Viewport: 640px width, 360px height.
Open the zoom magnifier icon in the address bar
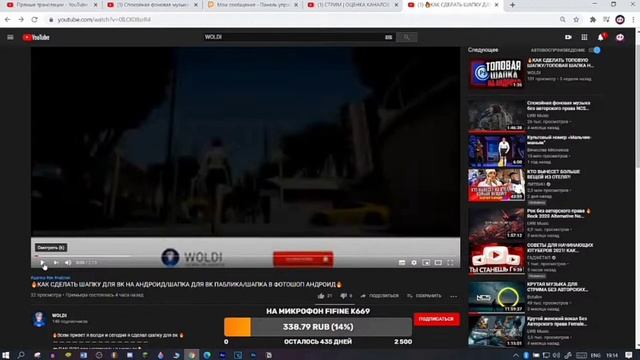click(x=562, y=20)
